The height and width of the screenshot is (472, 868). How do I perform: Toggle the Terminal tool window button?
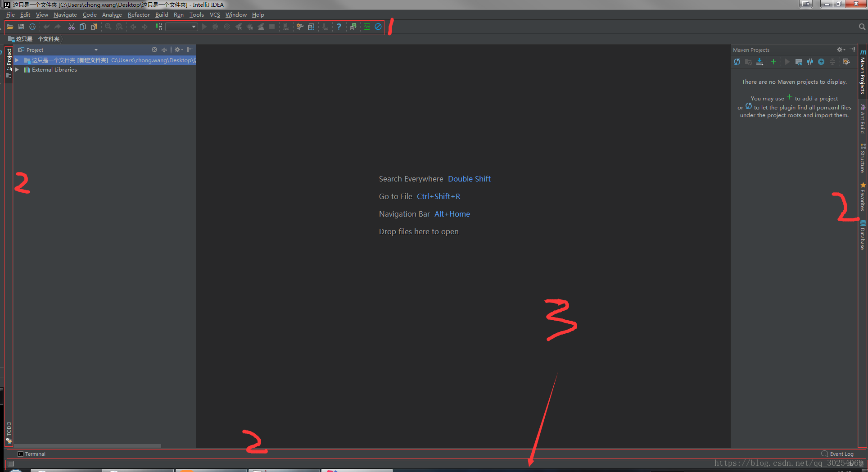[32, 454]
